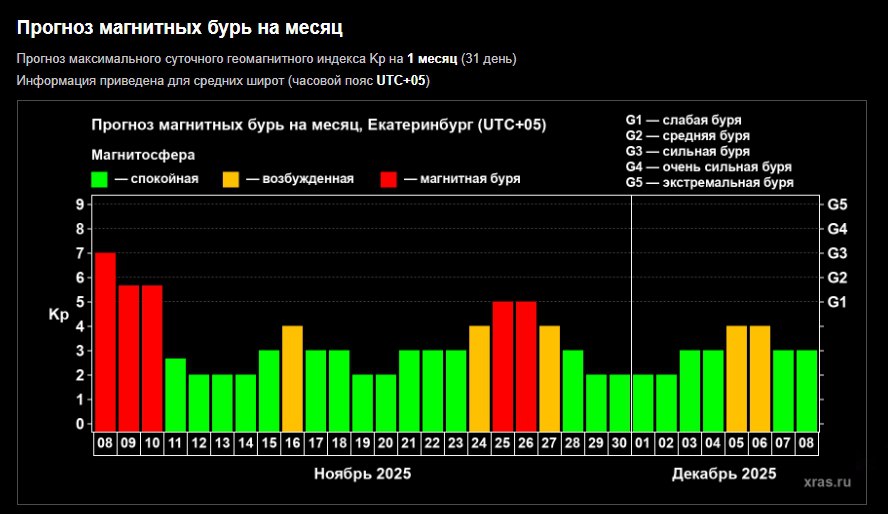Click the G1 storm level label
This screenshot has width=888, height=514.
[836, 302]
